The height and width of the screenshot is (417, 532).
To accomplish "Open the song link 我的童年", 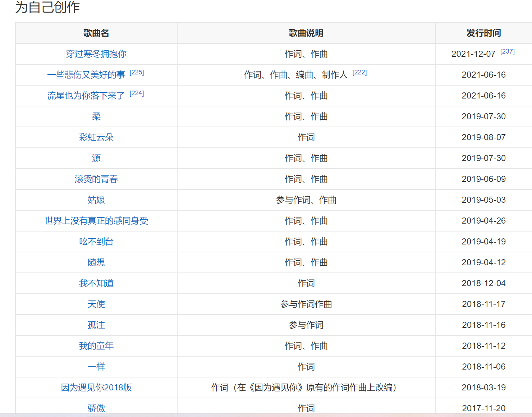I will [96, 346].
